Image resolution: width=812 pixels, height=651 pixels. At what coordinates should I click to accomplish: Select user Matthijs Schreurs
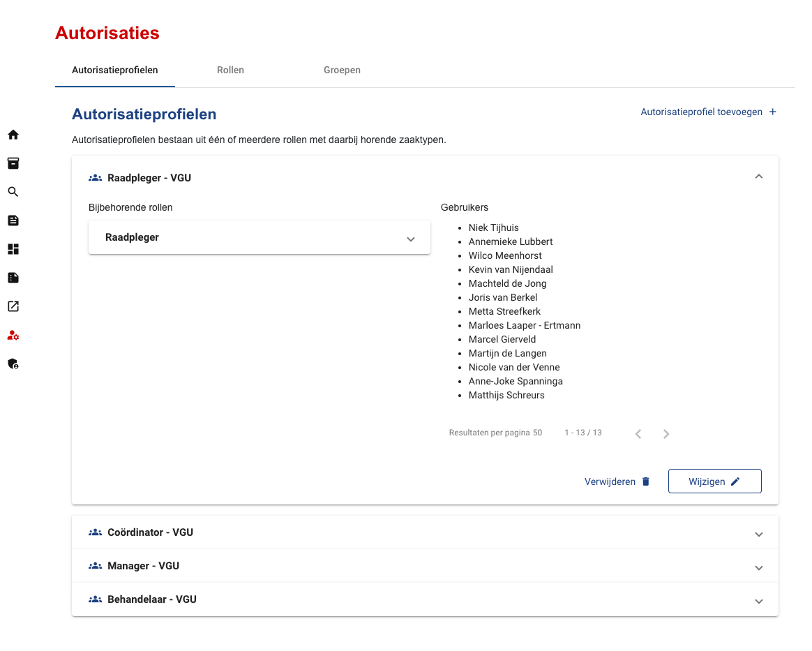(x=506, y=396)
